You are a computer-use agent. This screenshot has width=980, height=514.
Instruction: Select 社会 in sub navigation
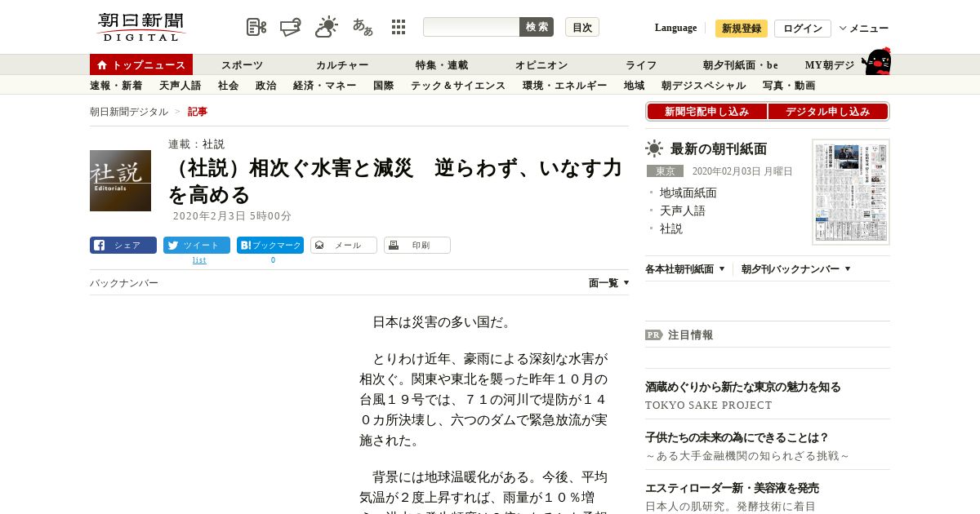[x=229, y=86]
